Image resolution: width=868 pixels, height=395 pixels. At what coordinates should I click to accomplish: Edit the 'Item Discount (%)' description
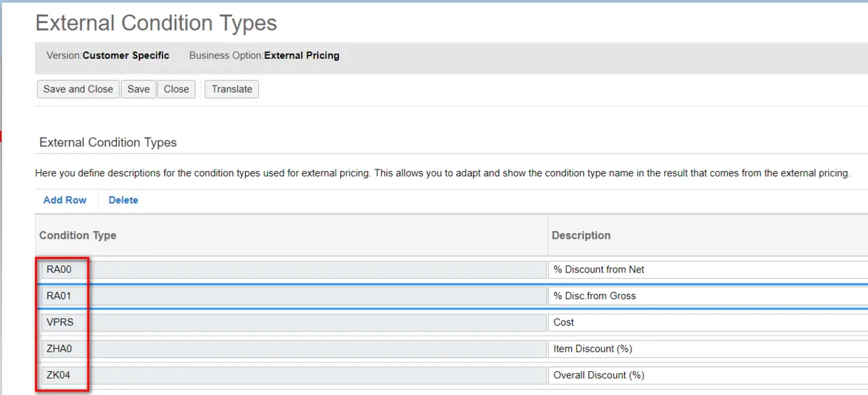tap(707, 349)
